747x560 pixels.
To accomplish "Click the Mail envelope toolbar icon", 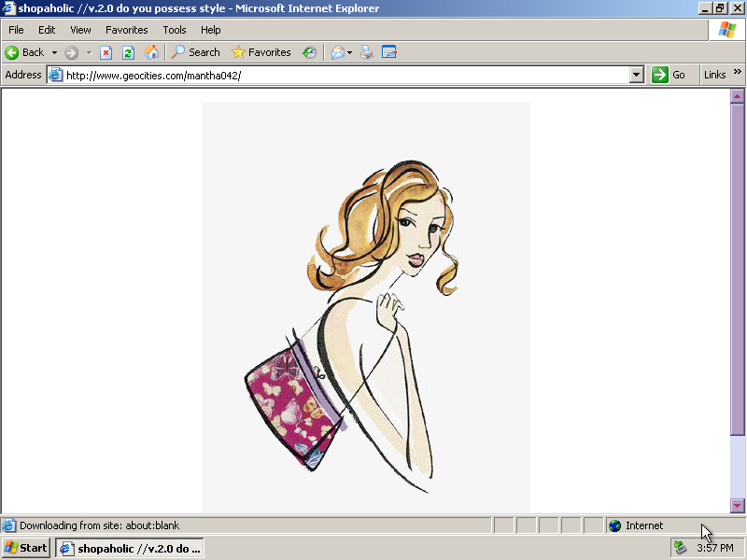I will tap(337, 52).
